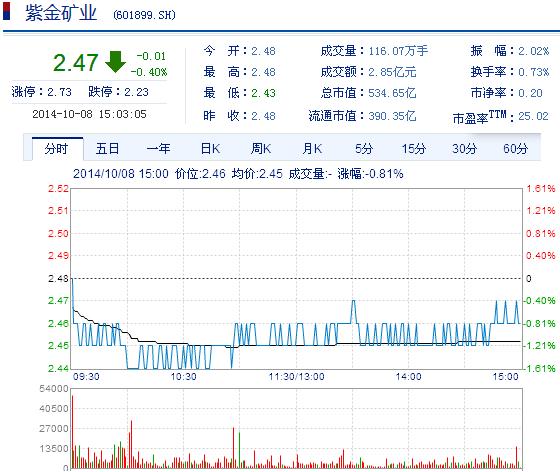Screen dimensions: 560x472
Task: Click the 市净率 P/B value 0.20
Action: coord(530,93)
